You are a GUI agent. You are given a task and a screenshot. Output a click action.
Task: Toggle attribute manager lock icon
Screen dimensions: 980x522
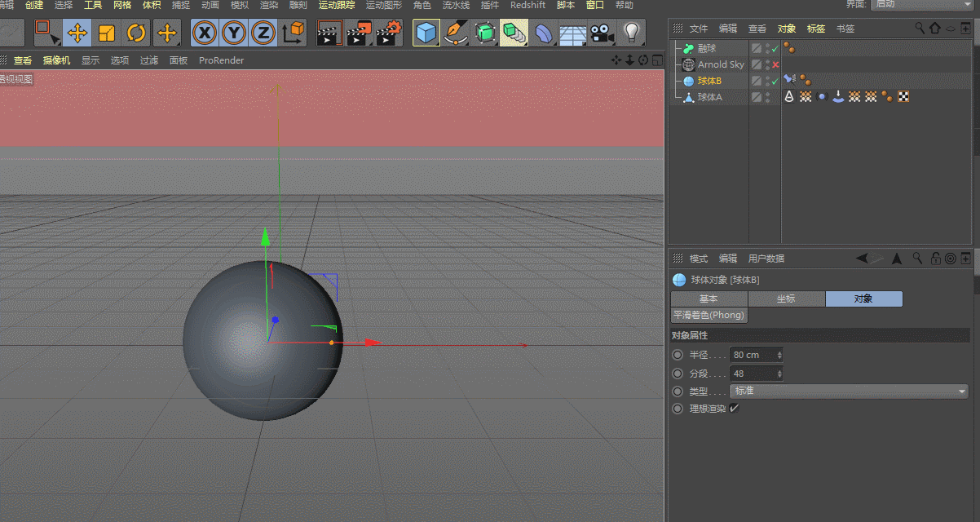936,259
